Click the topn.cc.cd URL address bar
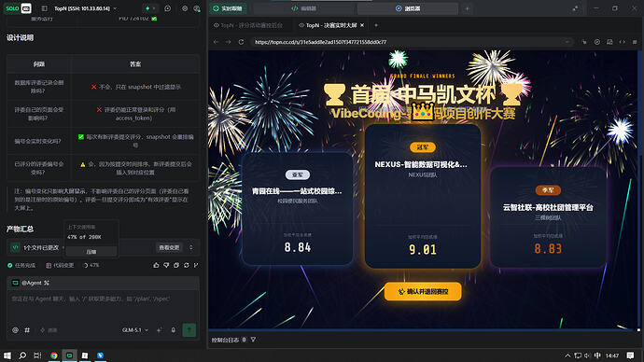This screenshot has width=644, height=362. pos(412,42)
